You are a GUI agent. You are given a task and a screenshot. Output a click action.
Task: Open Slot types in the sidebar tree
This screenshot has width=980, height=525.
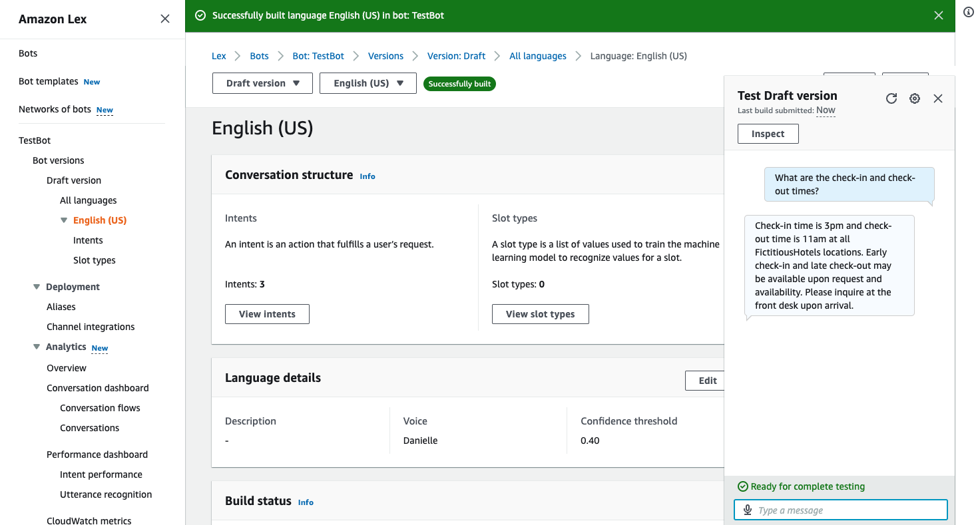[95, 260]
